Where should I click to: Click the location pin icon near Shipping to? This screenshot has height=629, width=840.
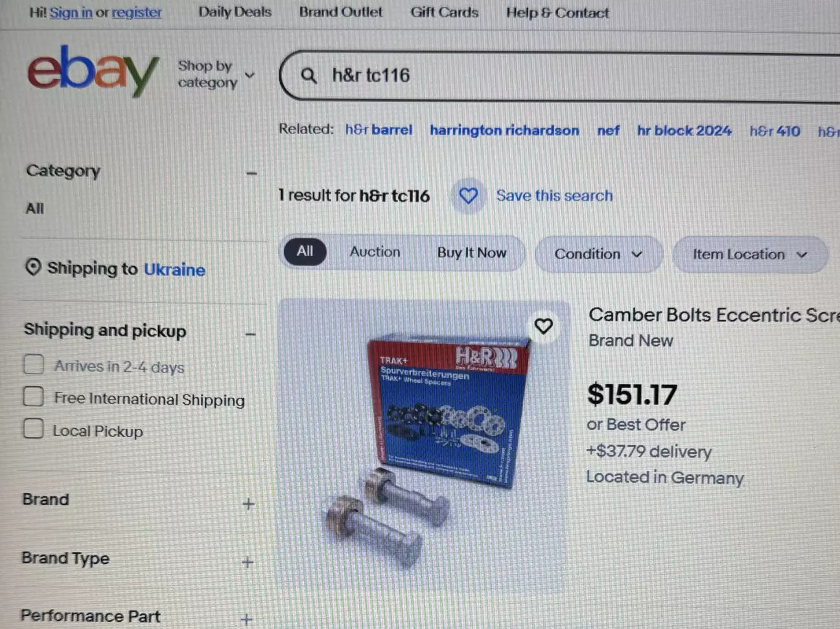pyautogui.click(x=33, y=267)
